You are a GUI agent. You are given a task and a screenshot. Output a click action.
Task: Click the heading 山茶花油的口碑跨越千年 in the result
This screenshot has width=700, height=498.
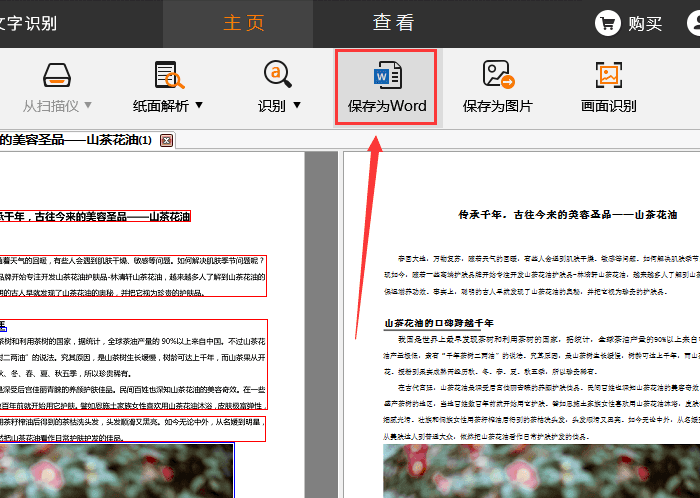[x=438, y=323]
